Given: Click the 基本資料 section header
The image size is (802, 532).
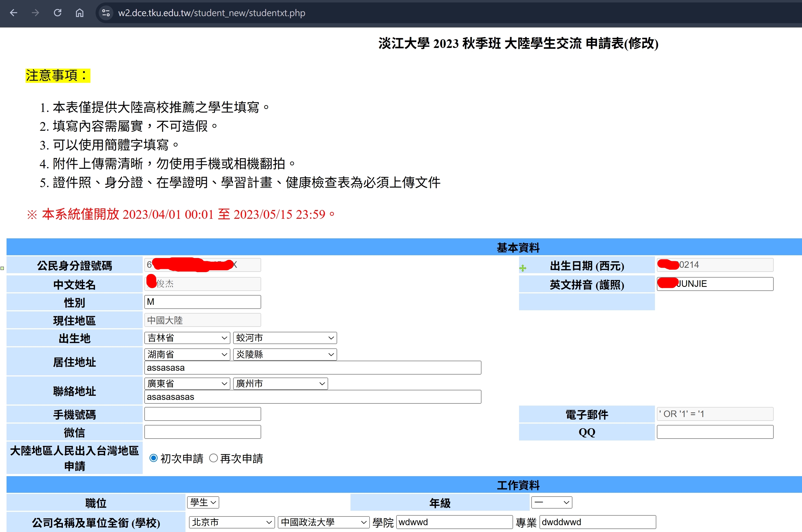Looking at the screenshot, I should 518,248.
